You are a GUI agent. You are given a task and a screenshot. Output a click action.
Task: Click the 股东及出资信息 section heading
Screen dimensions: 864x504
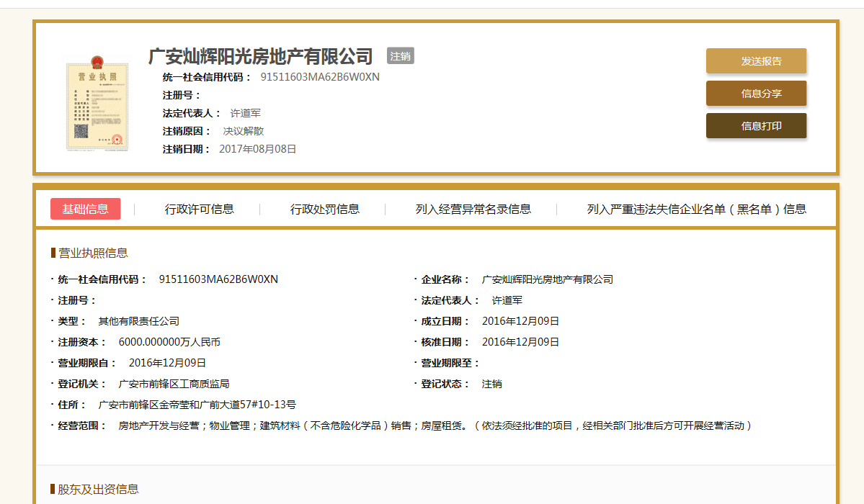(98, 490)
